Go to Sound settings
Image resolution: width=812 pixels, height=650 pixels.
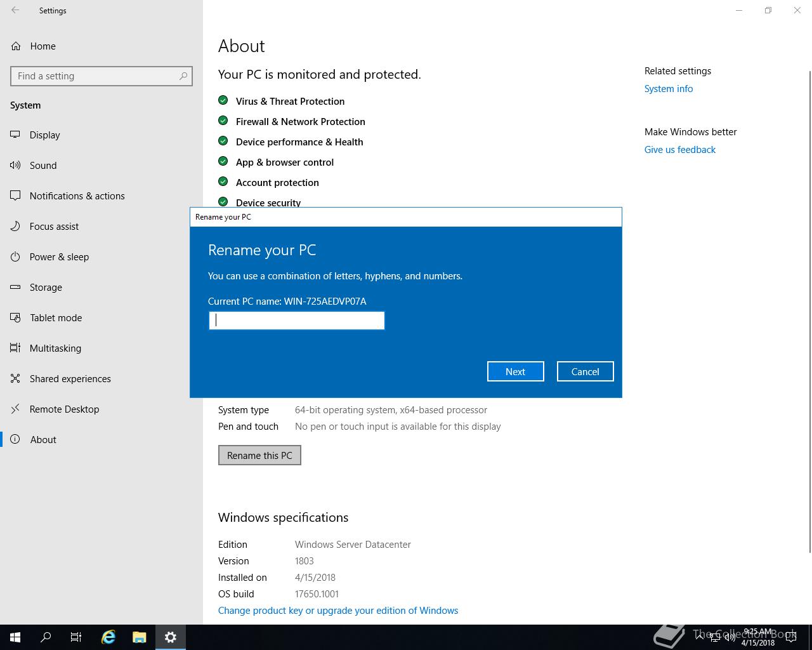(x=101, y=165)
